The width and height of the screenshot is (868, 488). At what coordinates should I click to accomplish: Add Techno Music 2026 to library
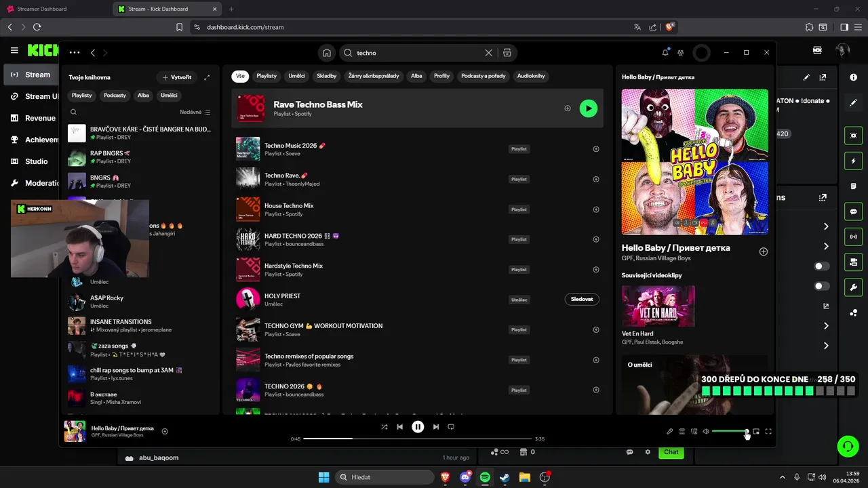(x=596, y=149)
